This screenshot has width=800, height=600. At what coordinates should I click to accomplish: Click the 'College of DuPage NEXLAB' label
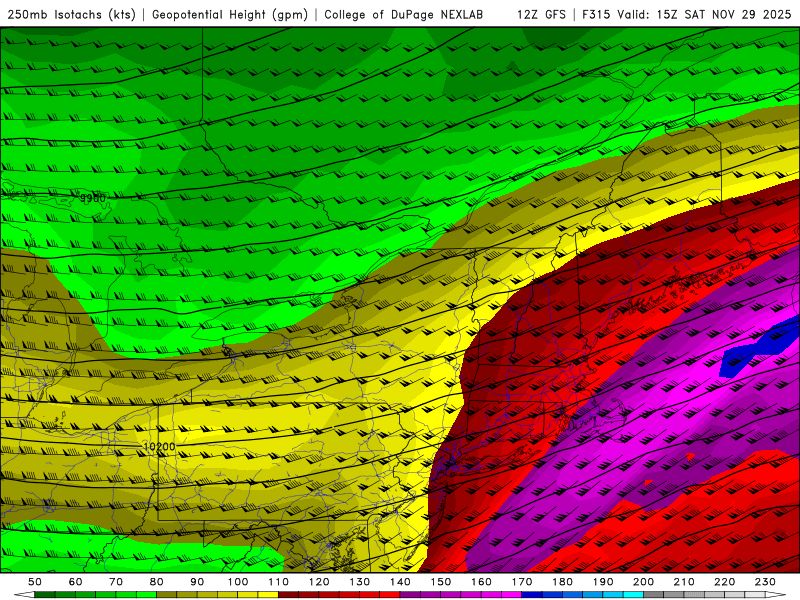tap(404, 14)
